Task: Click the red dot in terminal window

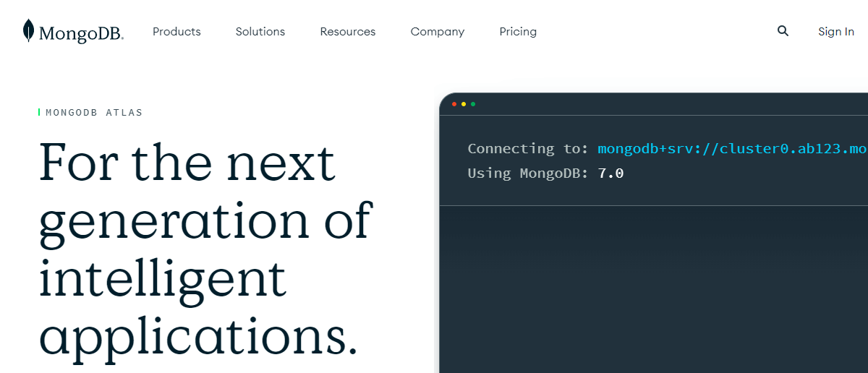Action: (454, 104)
